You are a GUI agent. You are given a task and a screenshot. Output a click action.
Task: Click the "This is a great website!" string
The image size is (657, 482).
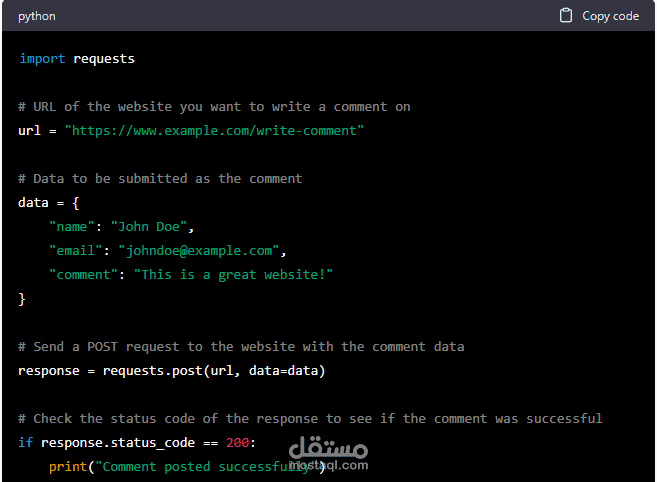coord(233,275)
